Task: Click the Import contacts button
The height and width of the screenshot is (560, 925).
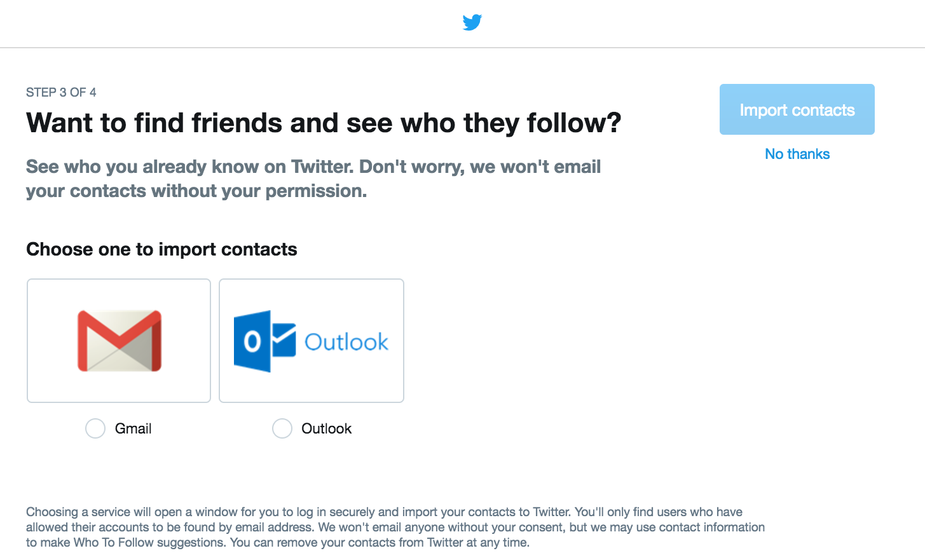Action: [x=797, y=109]
